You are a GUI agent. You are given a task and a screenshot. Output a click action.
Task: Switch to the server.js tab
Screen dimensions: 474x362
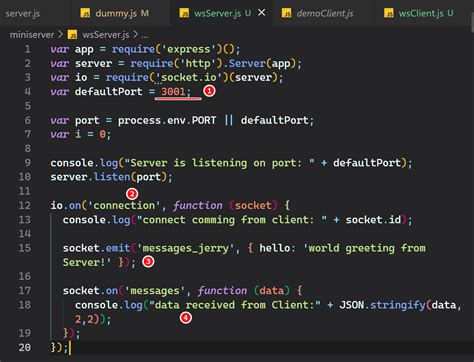pos(23,13)
